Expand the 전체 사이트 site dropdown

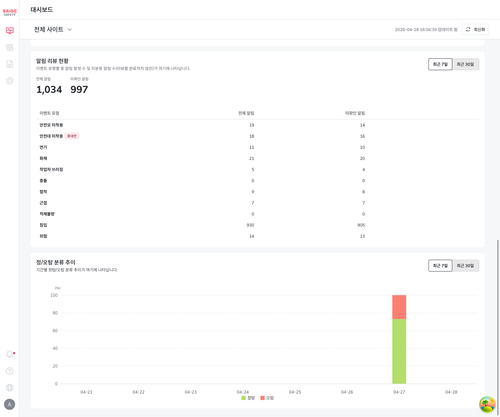pos(53,30)
